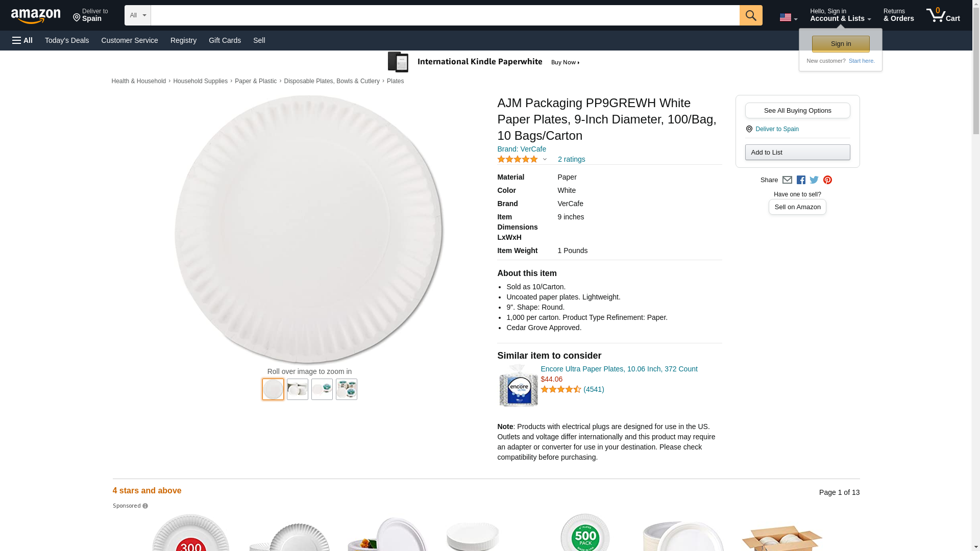The image size is (980, 551).
Task: Share product on Twitter
Action: point(814,180)
